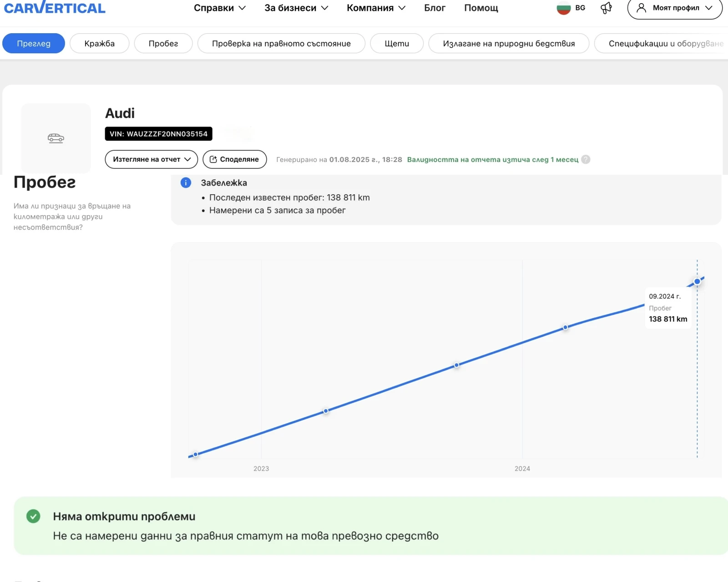Click the Bulgarian flag language icon
This screenshot has height=582, width=728.
564,8
